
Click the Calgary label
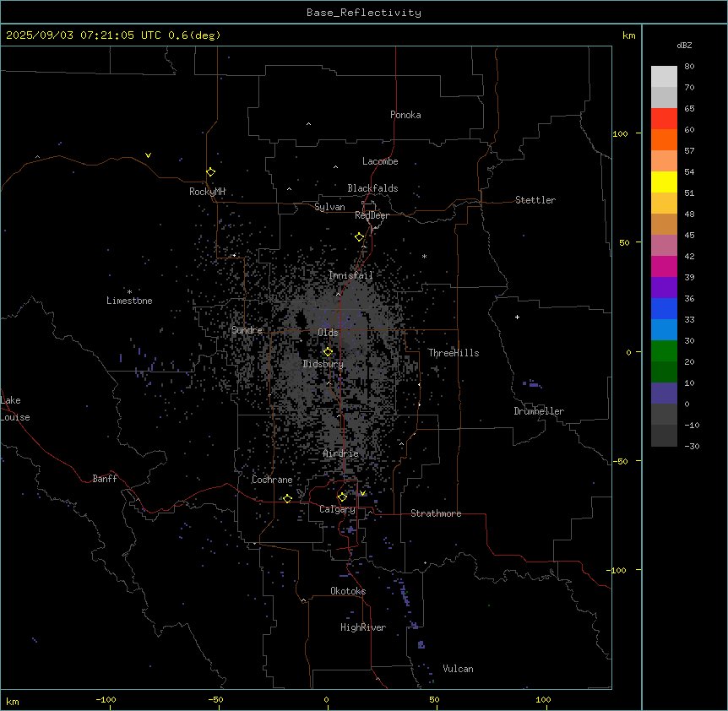click(x=338, y=509)
